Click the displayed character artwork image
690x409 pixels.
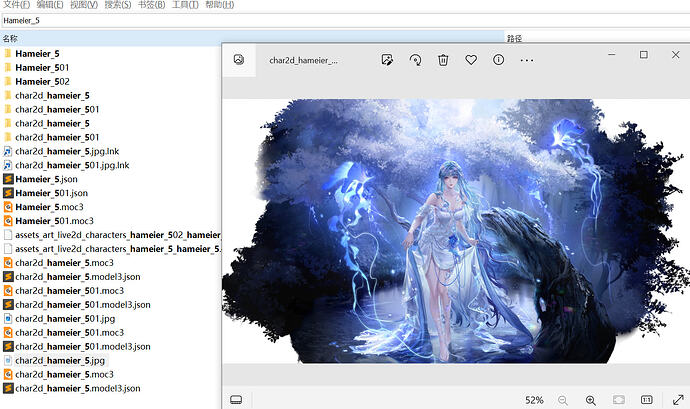456,231
